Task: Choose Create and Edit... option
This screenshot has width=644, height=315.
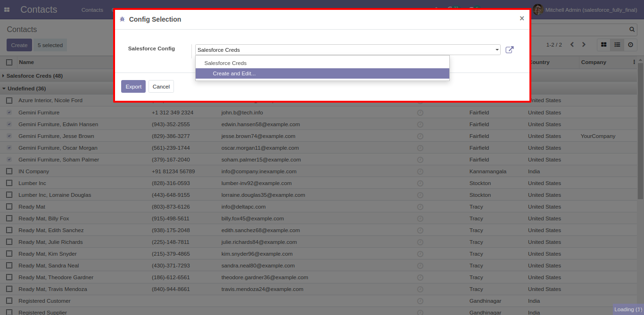Action: click(x=322, y=73)
